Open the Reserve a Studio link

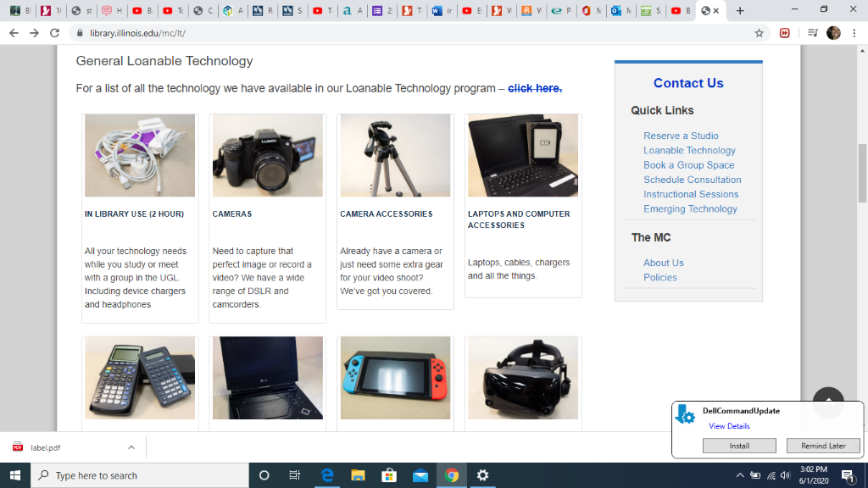(681, 136)
